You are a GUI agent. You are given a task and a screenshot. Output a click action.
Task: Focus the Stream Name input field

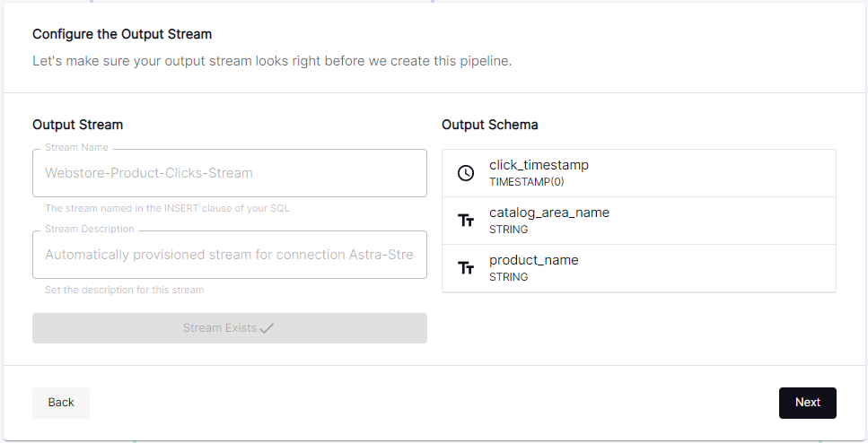point(230,173)
